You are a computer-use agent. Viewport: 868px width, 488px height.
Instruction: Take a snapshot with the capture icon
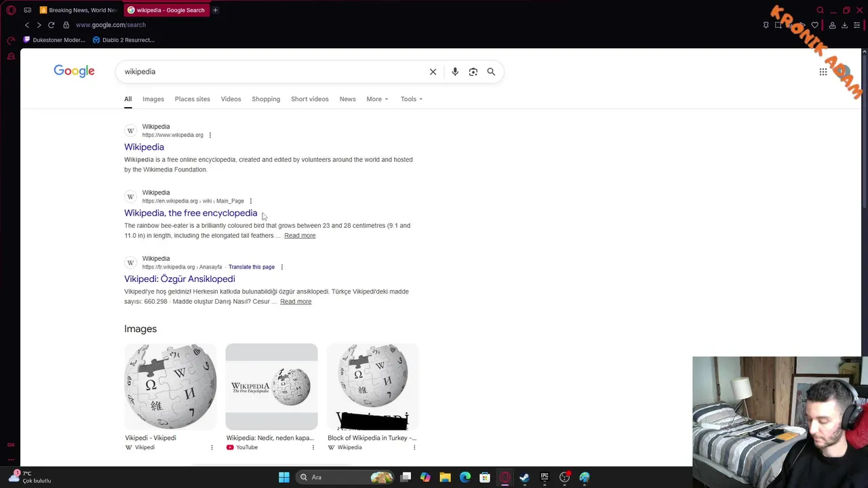click(778, 25)
